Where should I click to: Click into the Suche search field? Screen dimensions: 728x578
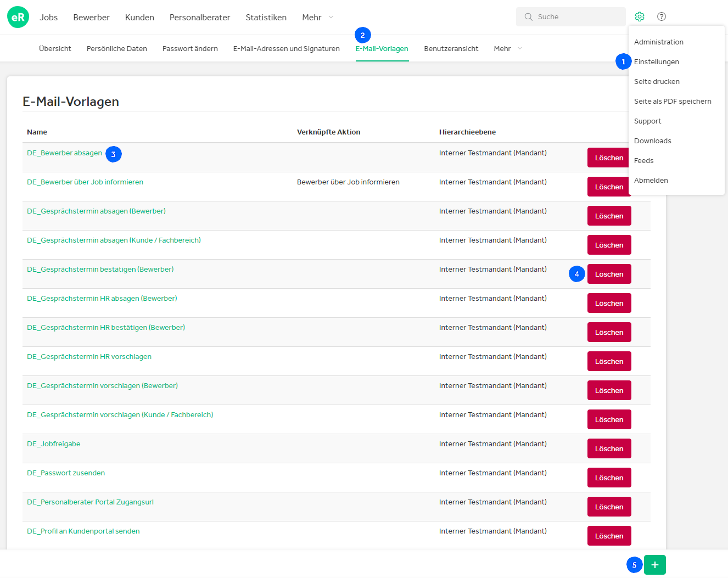571,17
